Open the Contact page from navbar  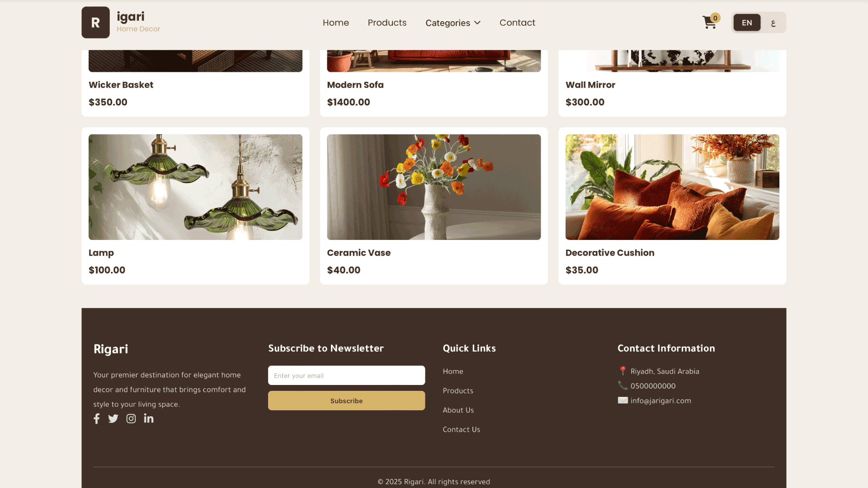pos(517,23)
